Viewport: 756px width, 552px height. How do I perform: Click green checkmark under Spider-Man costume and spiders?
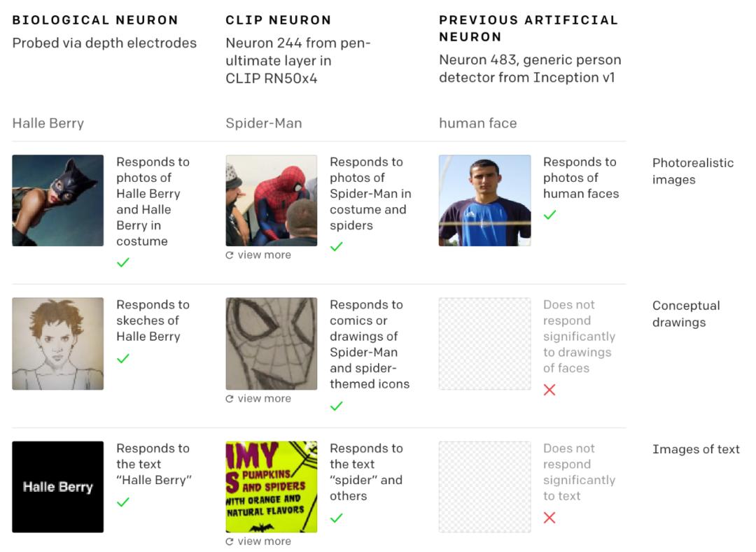pyautogui.click(x=337, y=247)
